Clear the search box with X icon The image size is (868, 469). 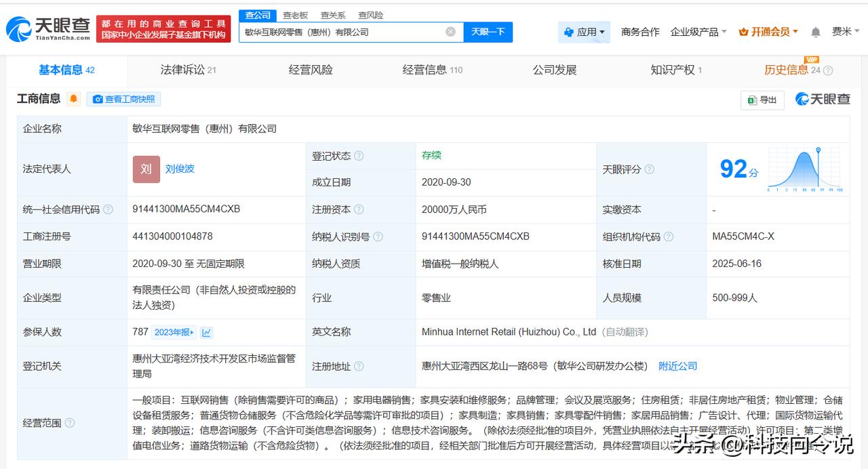pos(450,32)
